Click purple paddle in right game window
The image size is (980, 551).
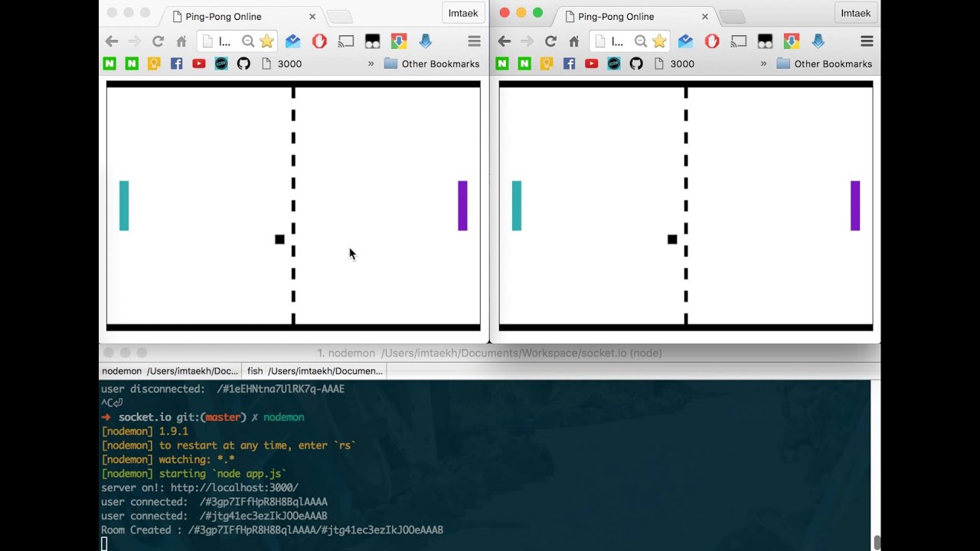(855, 206)
